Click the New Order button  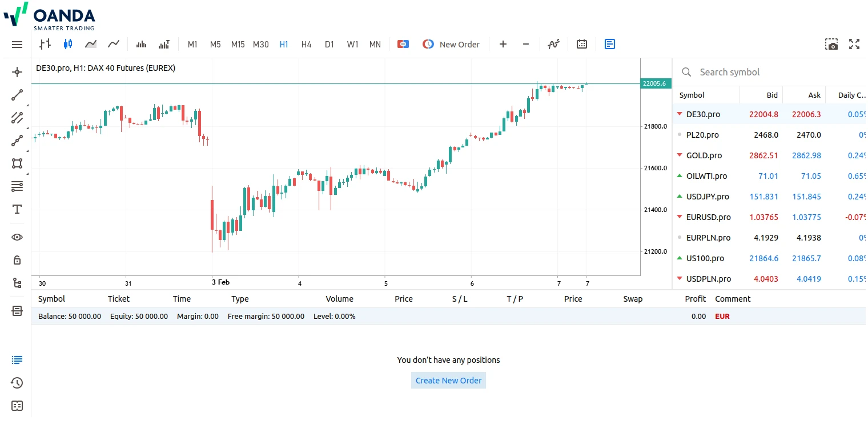(451, 44)
